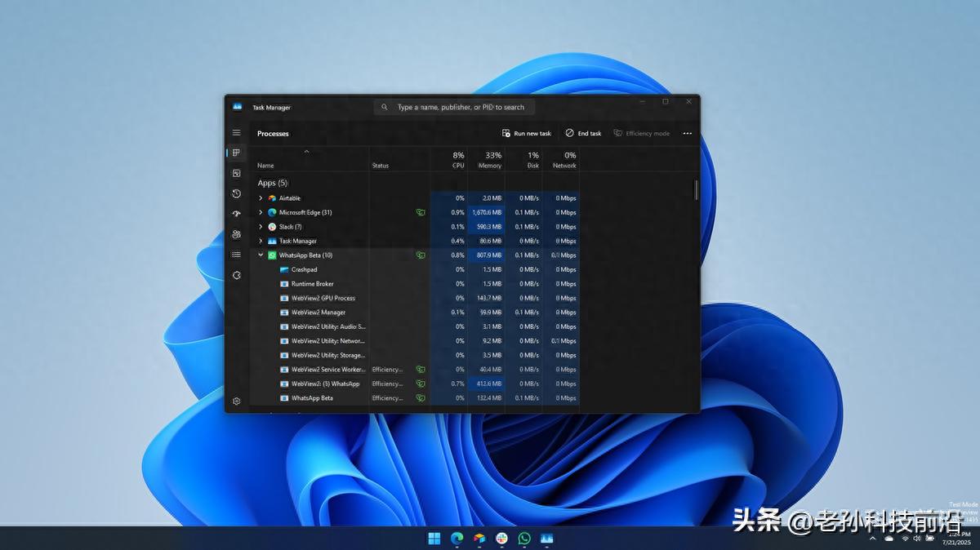980x550 pixels.
Task: Click the Efficiency mode button
Action: 642,133
